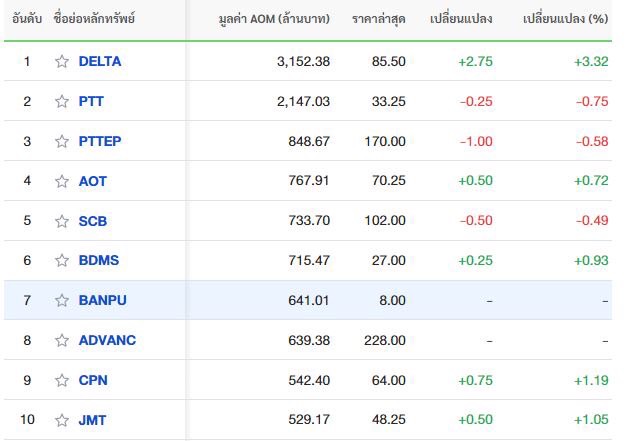Go to ADVANC symbol page
The height and width of the screenshot is (441, 629).
click(x=108, y=340)
